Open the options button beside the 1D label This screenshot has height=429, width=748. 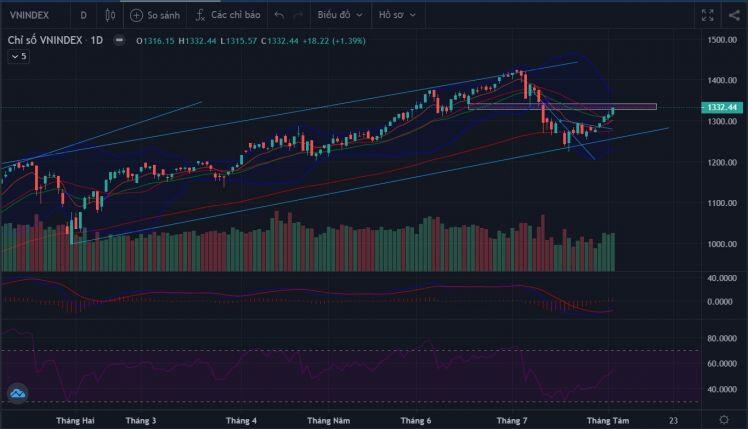click(x=119, y=41)
